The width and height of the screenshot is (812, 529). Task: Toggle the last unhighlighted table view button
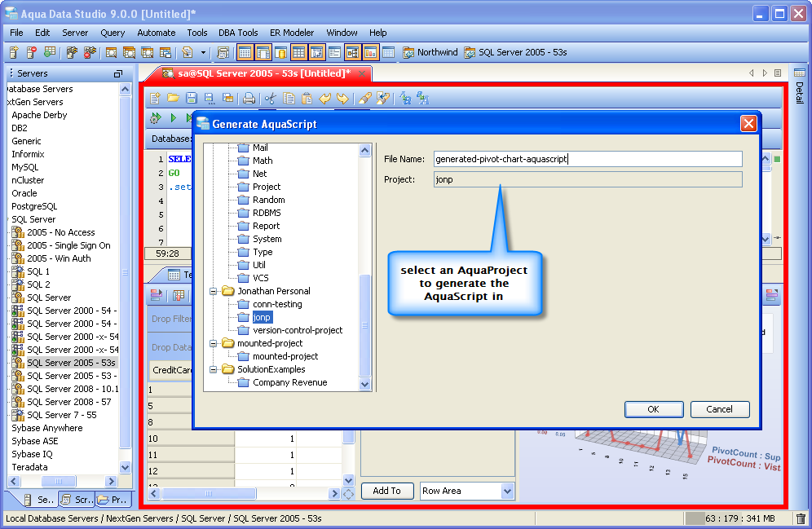pyautogui.click(x=388, y=52)
